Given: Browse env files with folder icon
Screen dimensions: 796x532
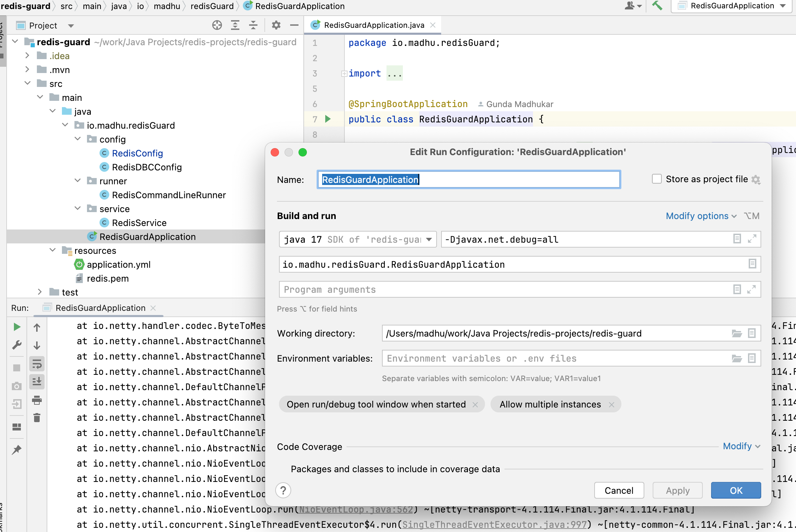Looking at the screenshot, I should coord(737,358).
